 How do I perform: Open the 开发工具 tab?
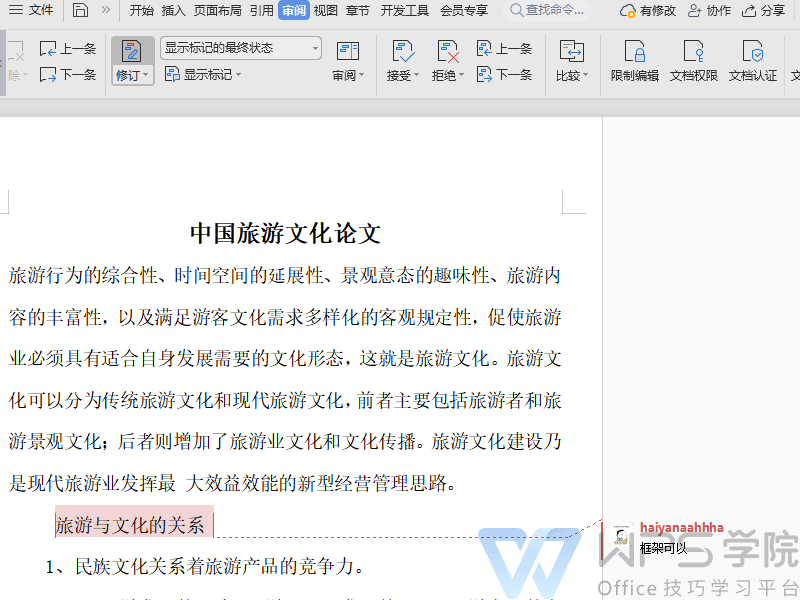(403, 11)
